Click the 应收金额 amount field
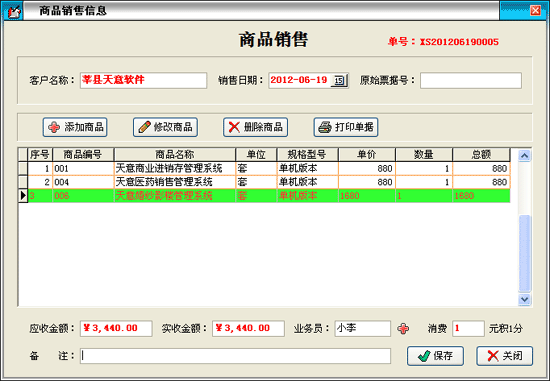Viewport: 550px width, 381px height. click(116, 328)
